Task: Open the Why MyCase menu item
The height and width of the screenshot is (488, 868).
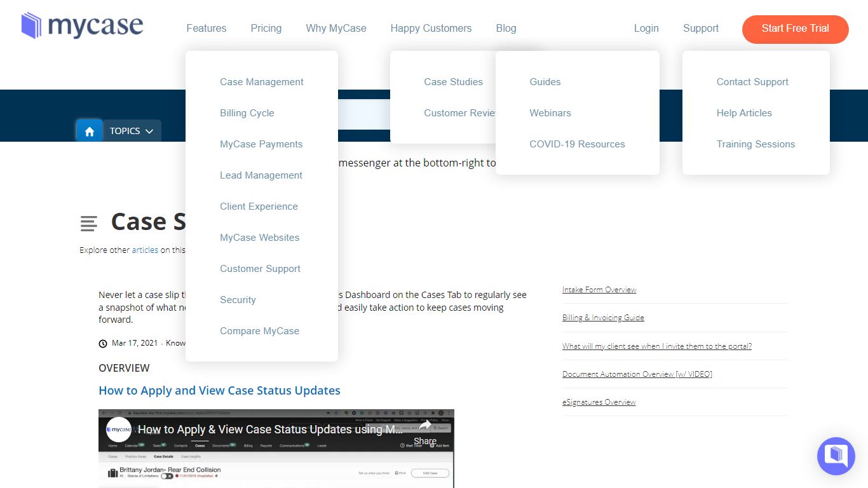Action: pyautogui.click(x=336, y=28)
